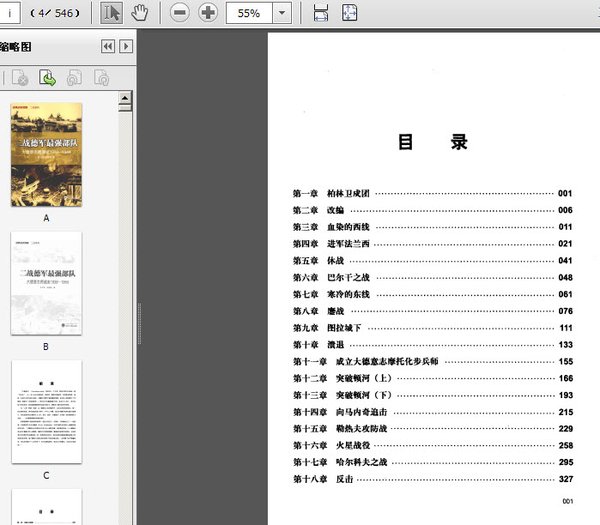Zoom out with the minus button
Image resolution: width=600 pixels, height=525 pixels.
click(x=179, y=13)
